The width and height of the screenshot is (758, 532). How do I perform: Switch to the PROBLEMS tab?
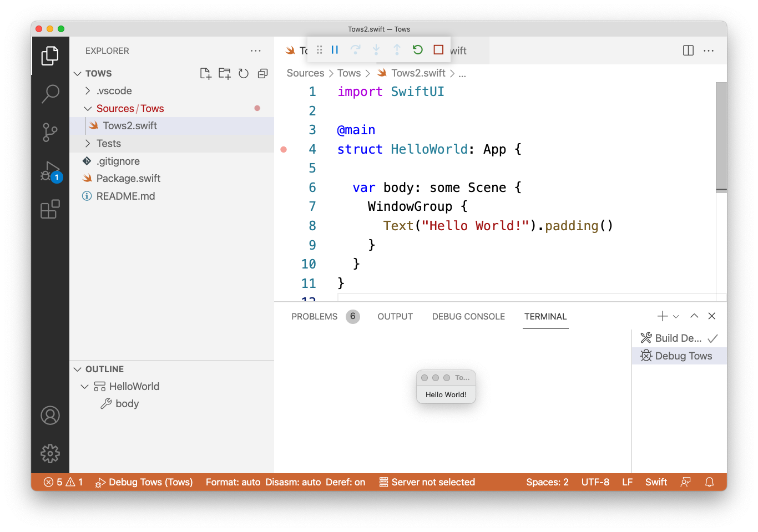pos(315,316)
